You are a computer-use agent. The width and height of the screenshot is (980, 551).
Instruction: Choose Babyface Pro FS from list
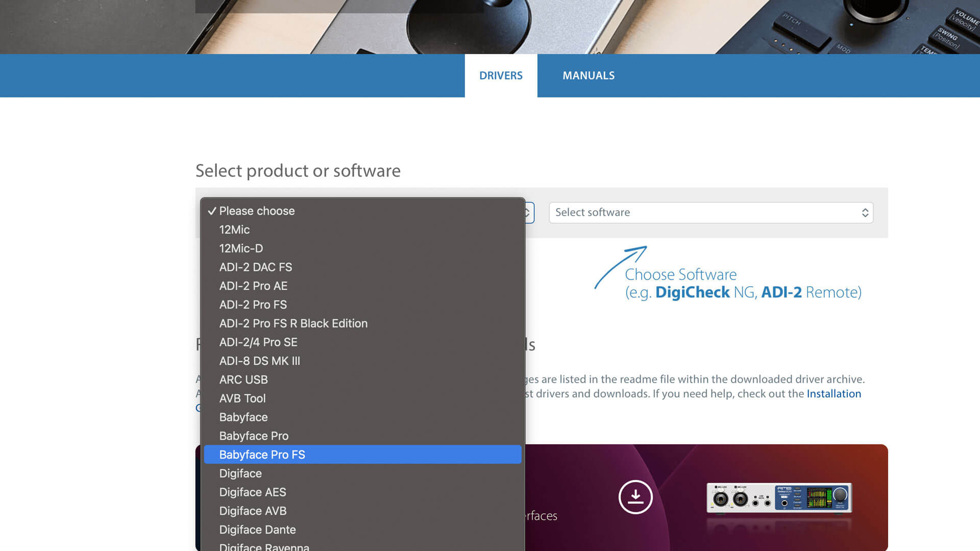pos(262,455)
